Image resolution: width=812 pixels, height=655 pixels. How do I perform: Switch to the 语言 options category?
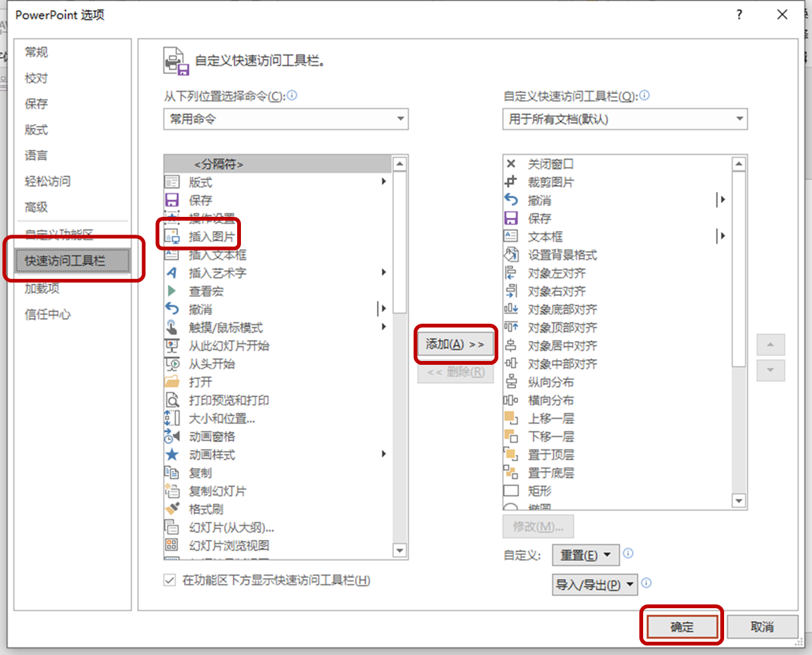36,156
